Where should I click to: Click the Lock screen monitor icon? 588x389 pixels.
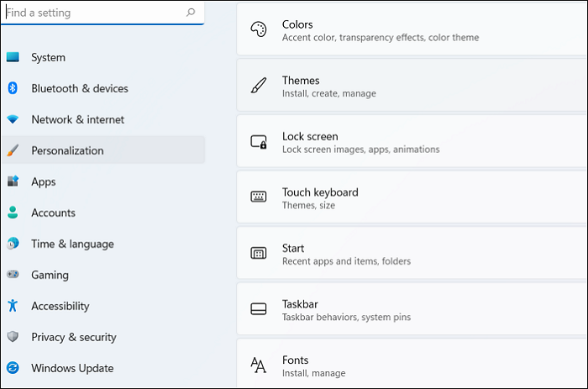pos(259,142)
